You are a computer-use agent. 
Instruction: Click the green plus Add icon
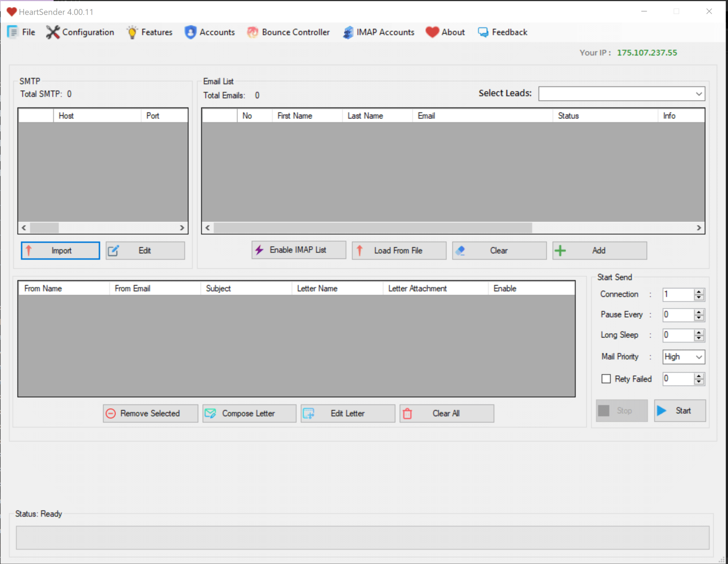[x=560, y=251]
